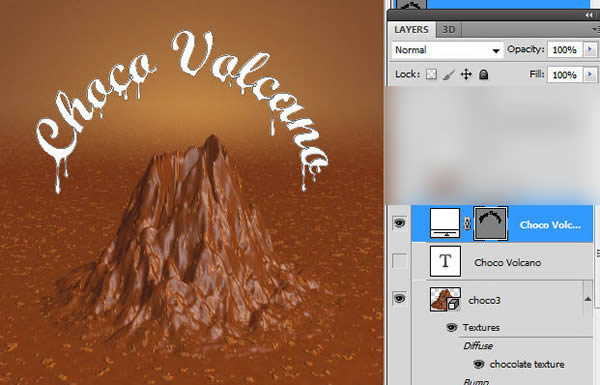The width and height of the screenshot is (600, 385).
Task: Show the Choco Volcano text layer
Action: pyautogui.click(x=399, y=261)
